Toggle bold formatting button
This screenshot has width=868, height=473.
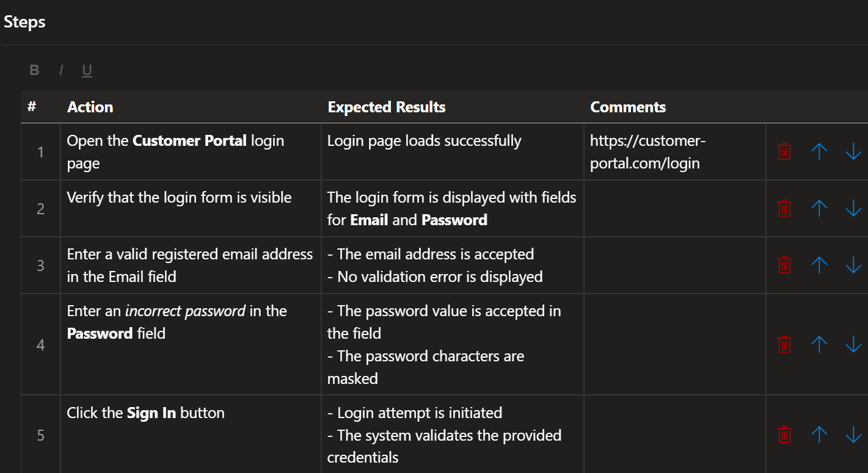tap(34, 70)
